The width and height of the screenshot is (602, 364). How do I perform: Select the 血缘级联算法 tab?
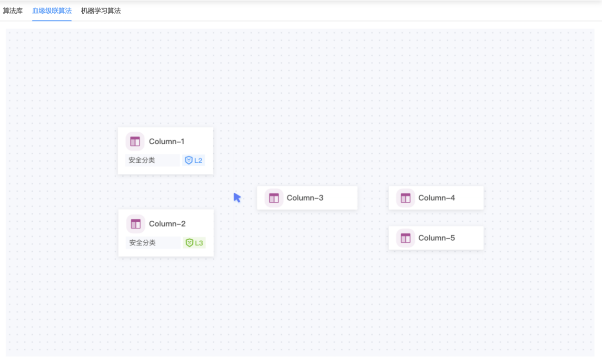[x=52, y=10]
